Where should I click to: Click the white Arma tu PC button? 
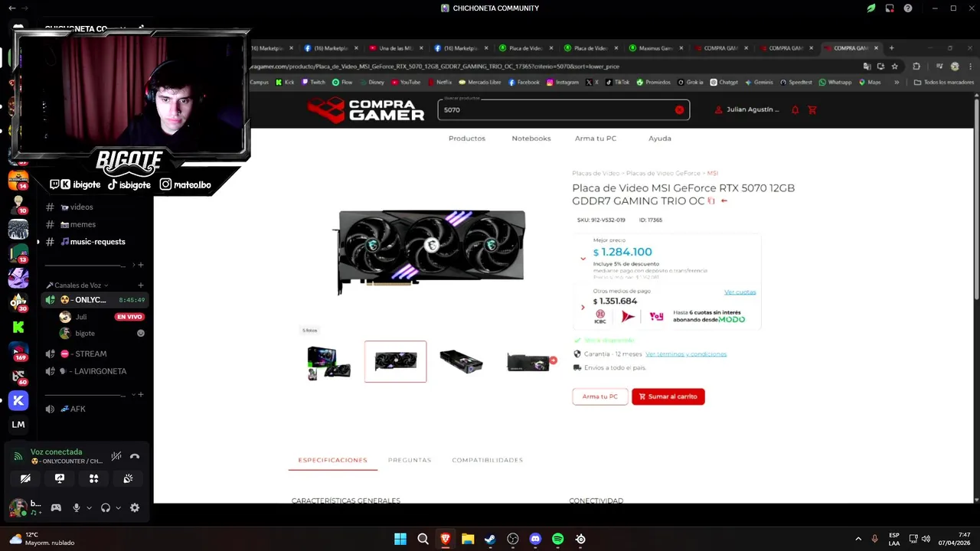[x=600, y=396]
